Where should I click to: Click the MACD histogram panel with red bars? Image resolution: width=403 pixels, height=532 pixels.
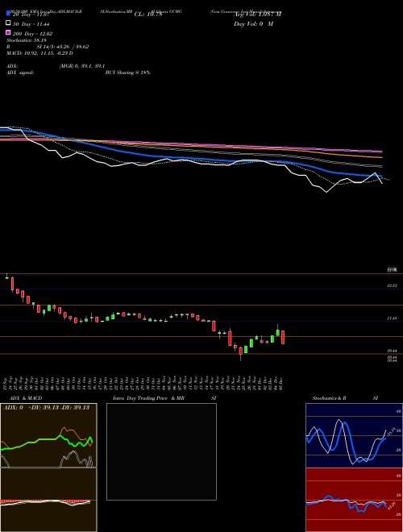coord(48,500)
